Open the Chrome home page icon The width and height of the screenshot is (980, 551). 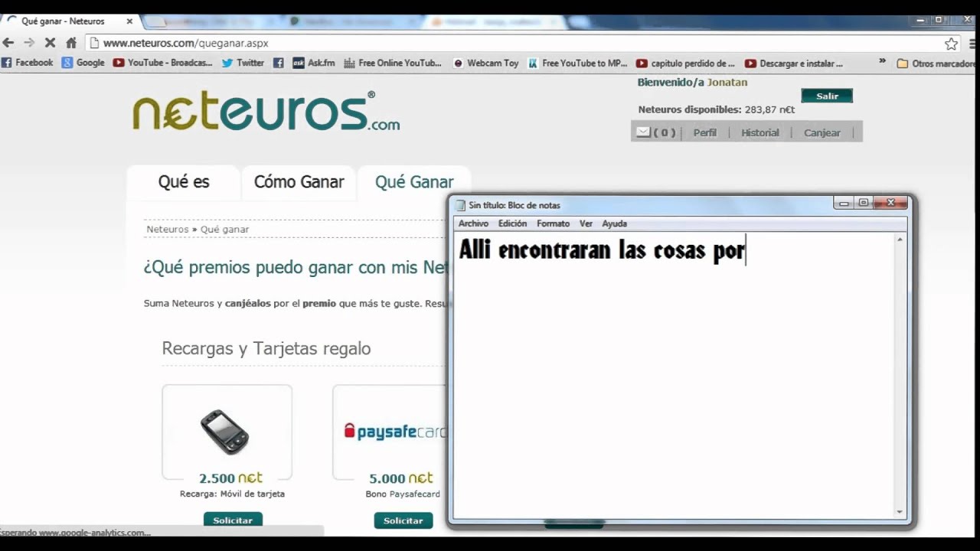click(x=71, y=43)
